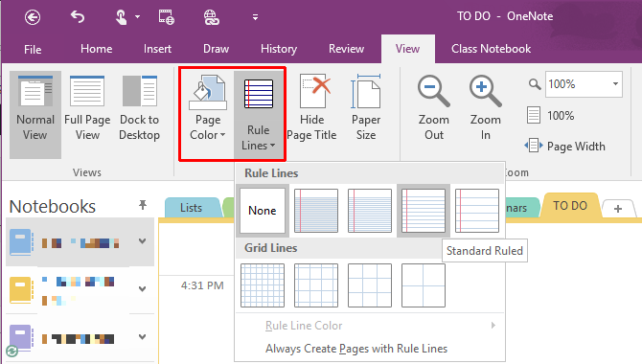Viewport: 642px width, 364px height.
Task: Open the yellow notebook icon
Action: [21, 289]
